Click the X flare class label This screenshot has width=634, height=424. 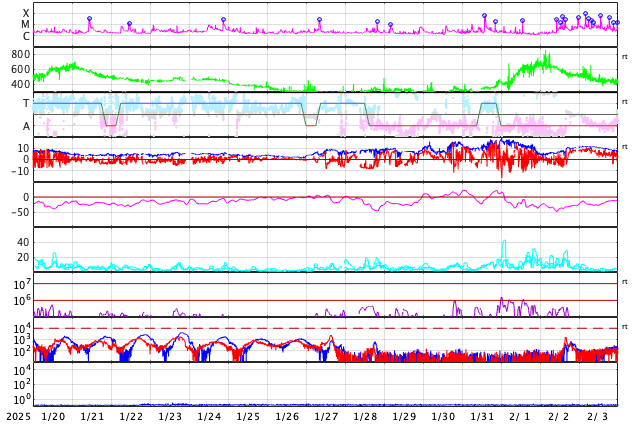tap(26, 14)
